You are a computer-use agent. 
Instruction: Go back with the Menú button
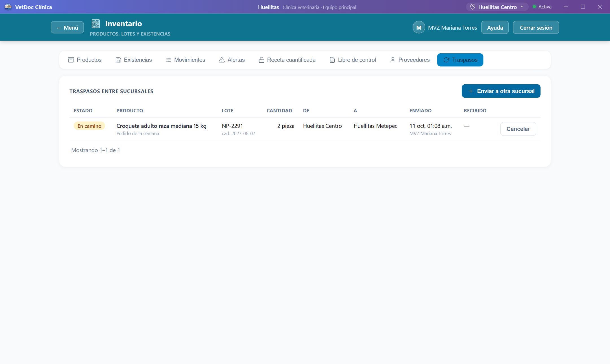[x=67, y=27]
